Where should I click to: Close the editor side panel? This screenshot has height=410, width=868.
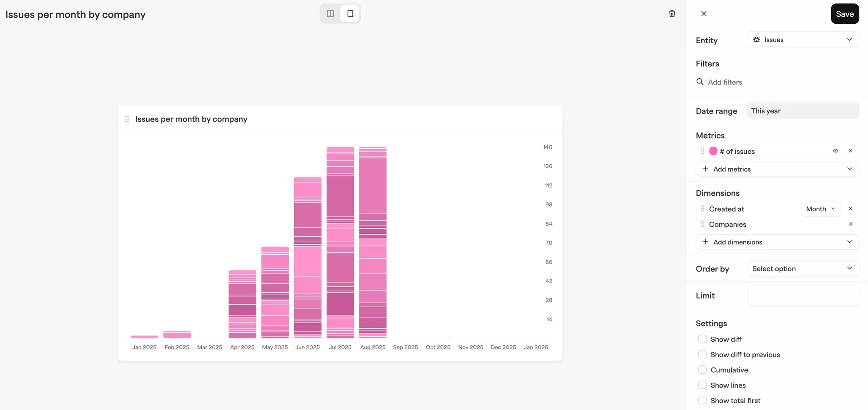[704, 14]
